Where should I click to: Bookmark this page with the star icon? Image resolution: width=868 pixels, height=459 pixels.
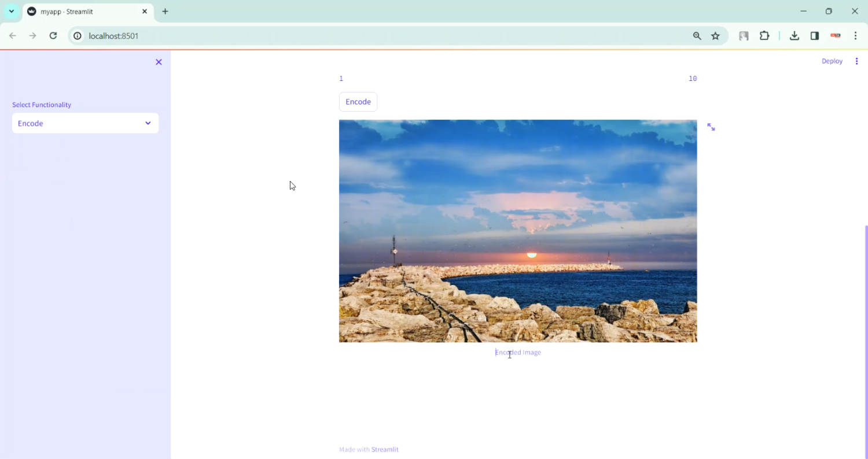715,36
